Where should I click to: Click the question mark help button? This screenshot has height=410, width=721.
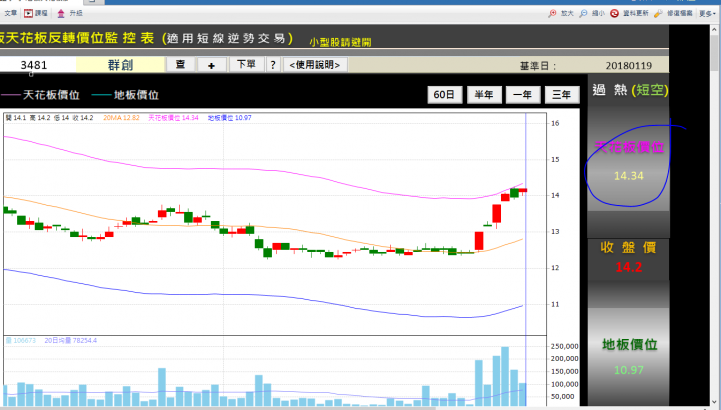tap(273, 64)
